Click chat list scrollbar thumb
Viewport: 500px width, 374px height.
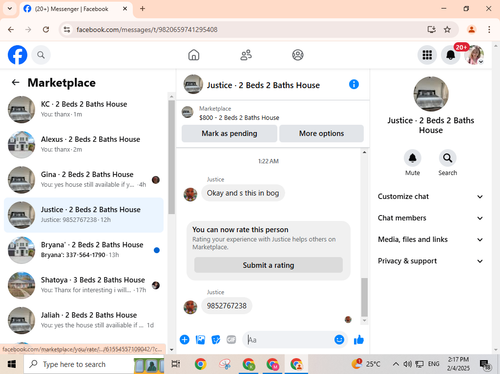[172, 157]
